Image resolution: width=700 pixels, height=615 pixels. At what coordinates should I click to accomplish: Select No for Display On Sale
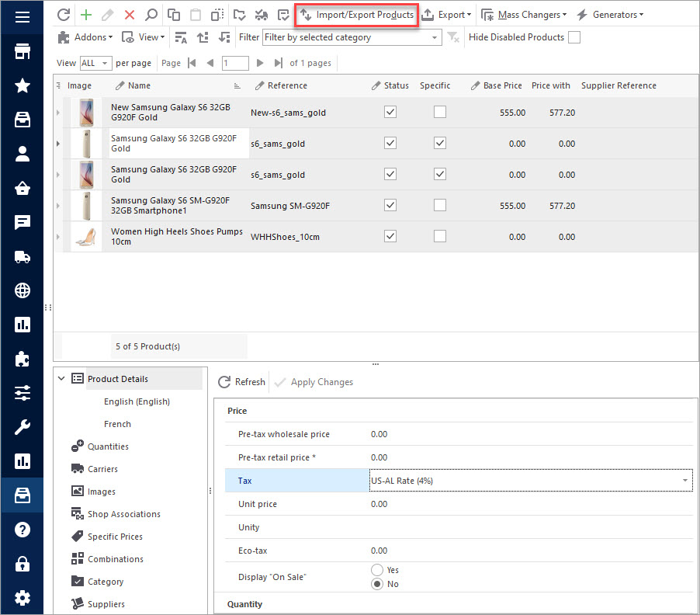377,584
